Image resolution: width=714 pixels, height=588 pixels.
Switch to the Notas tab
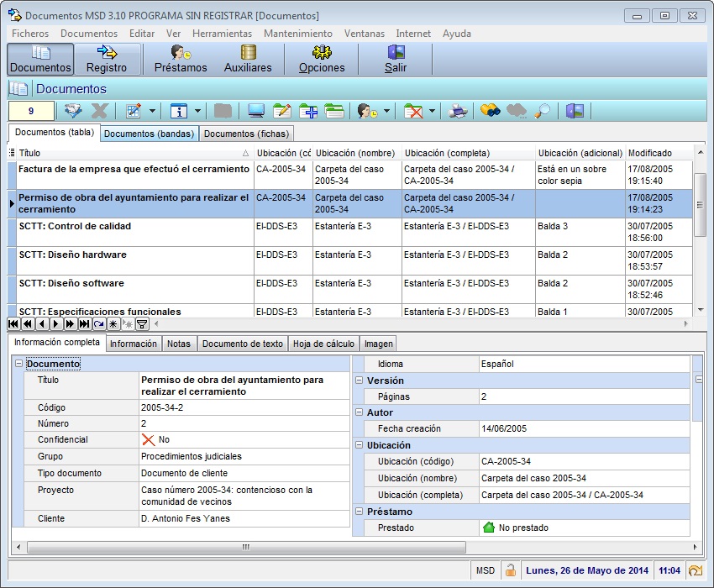pyautogui.click(x=178, y=344)
